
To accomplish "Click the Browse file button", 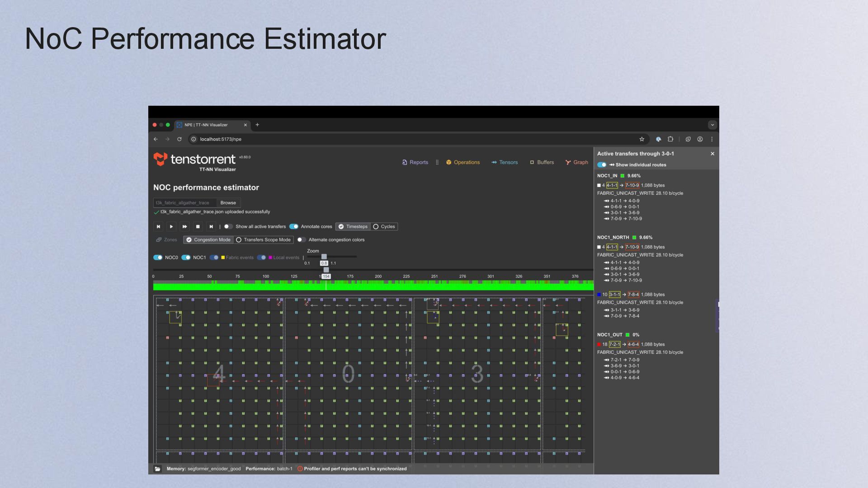I will (228, 203).
